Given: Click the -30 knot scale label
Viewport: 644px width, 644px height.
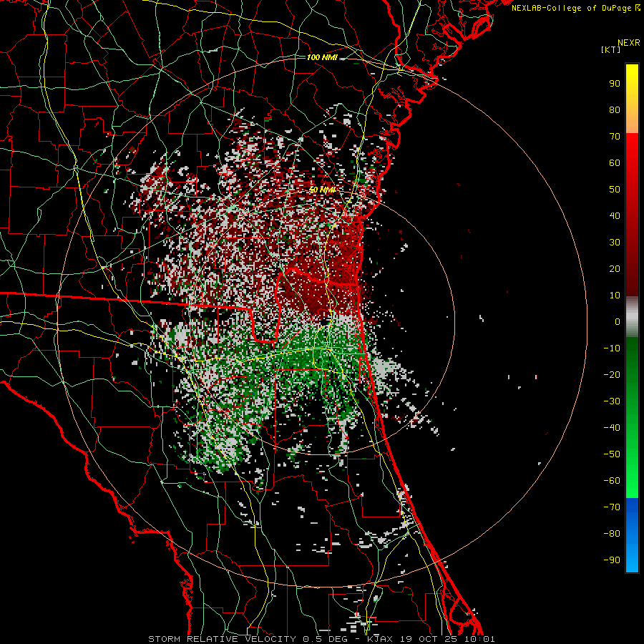Looking at the screenshot, I should coord(612,401).
